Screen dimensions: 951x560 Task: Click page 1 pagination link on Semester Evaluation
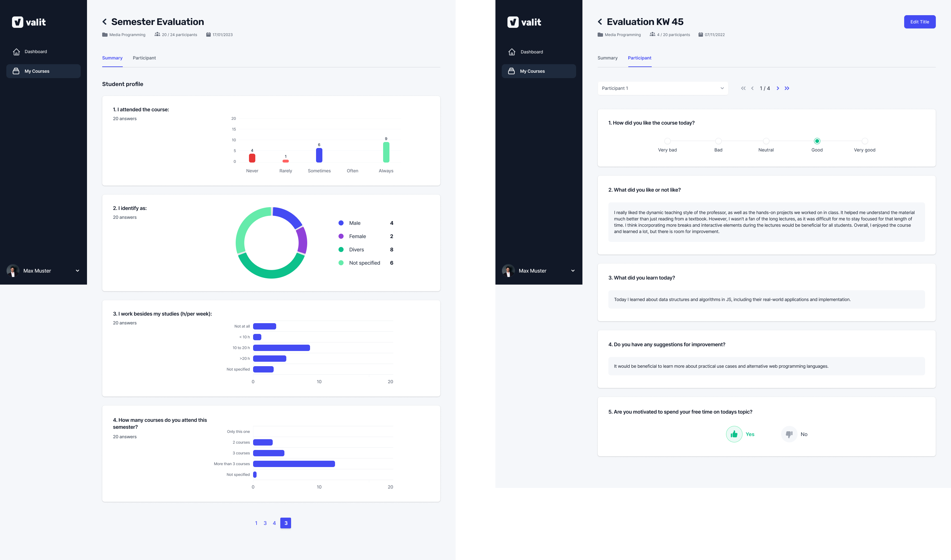click(x=256, y=523)
